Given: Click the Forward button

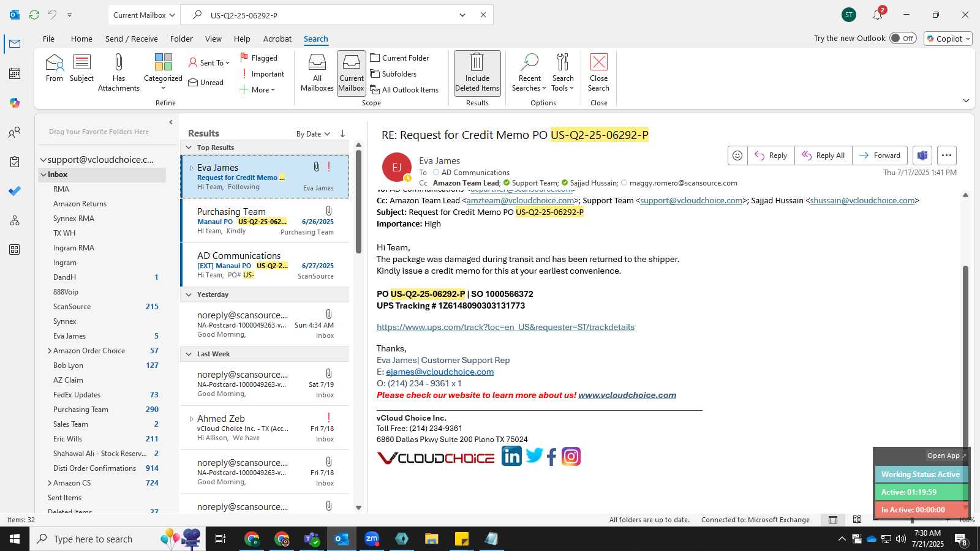Looking at the screenshot, I should click(x=880, y=156).
